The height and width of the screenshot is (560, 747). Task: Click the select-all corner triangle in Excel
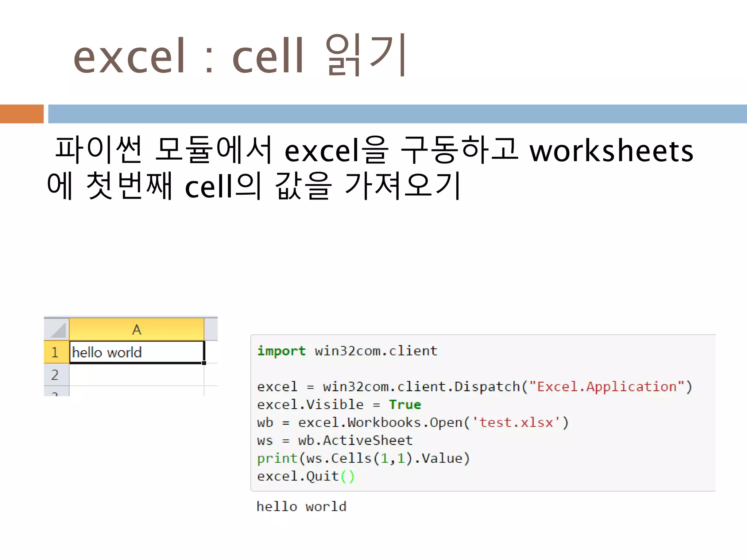coord(58,330)
